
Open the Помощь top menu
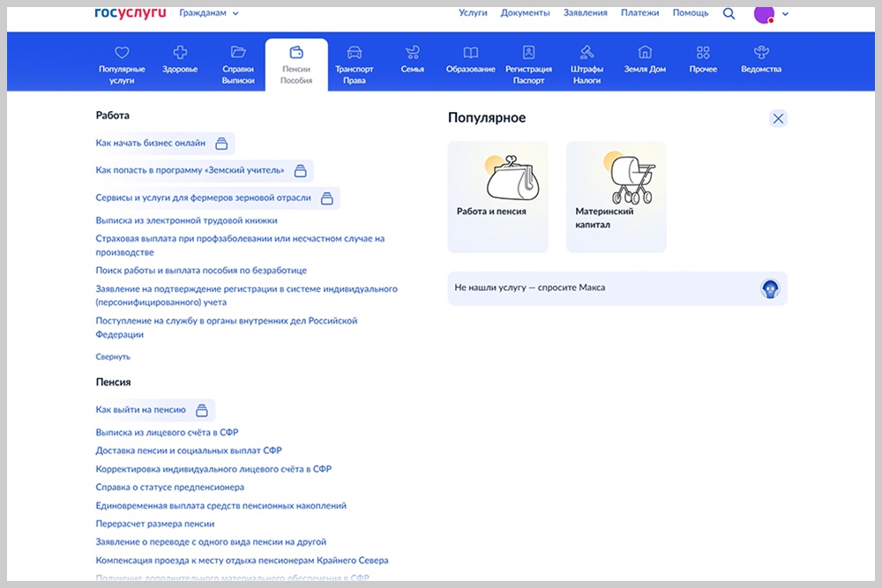(691, 13)
